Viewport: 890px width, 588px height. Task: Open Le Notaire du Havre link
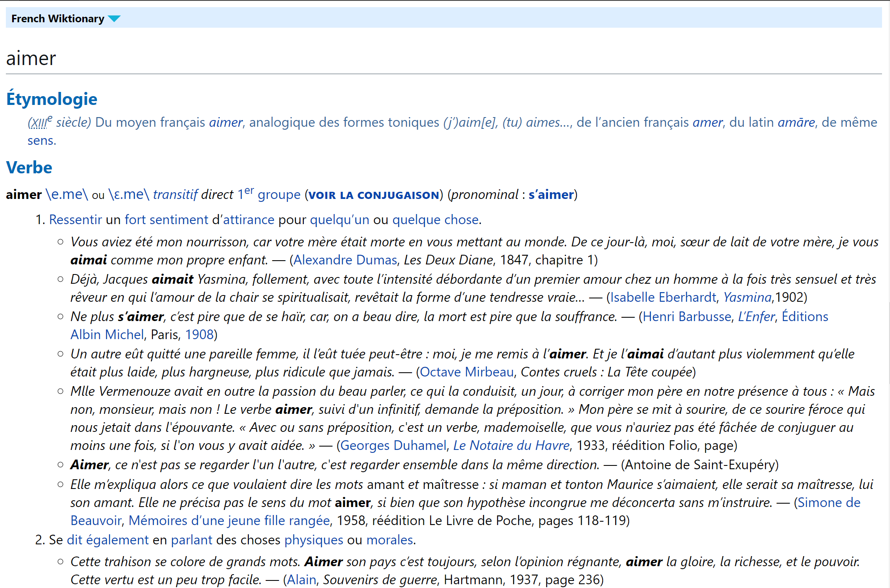(511, 445)
